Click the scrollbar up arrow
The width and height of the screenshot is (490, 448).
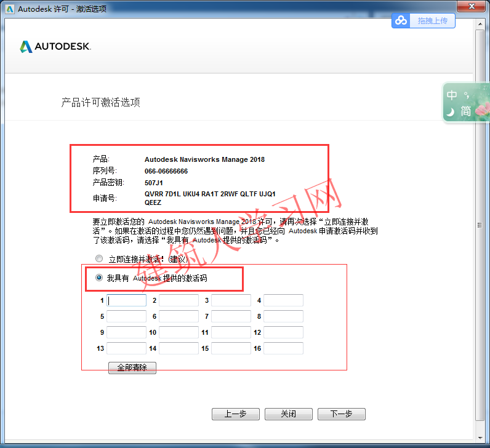point(480,24)
